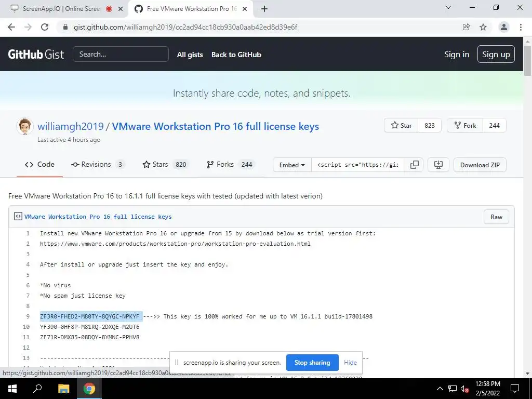Screen dimensions: 532x399
Task: Open the Windows Start menu
Action: 12,389
